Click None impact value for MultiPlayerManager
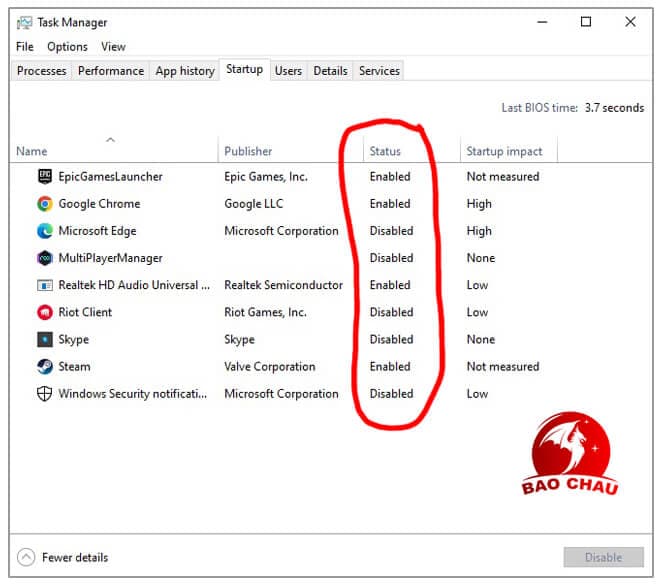Screen dimensions: 662x585 481,258
